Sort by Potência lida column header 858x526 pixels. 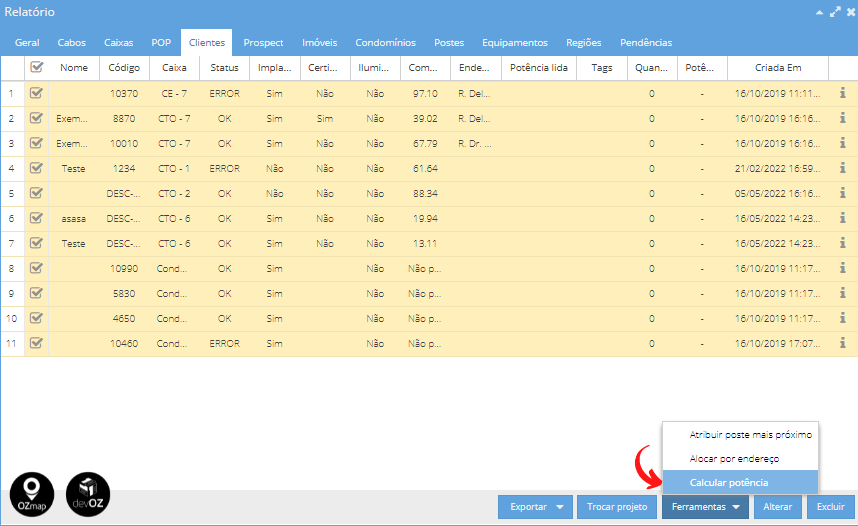[x=539, y=68]
